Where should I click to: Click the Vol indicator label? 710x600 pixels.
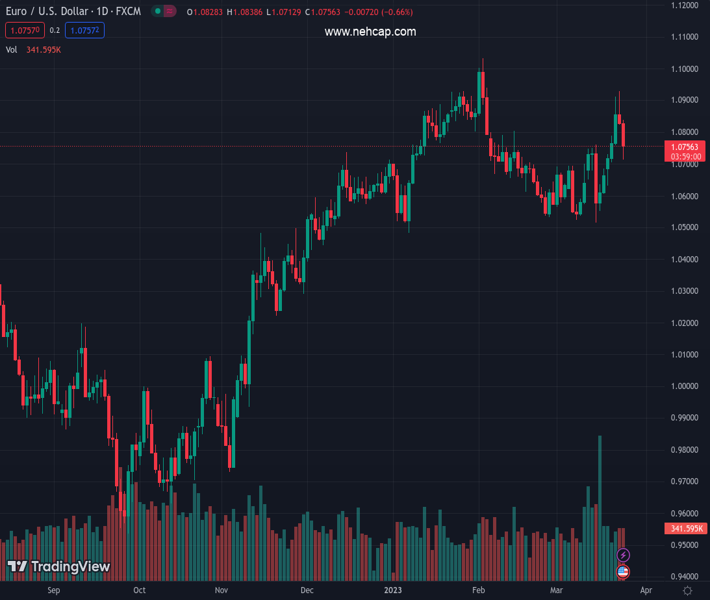(11, 49)
